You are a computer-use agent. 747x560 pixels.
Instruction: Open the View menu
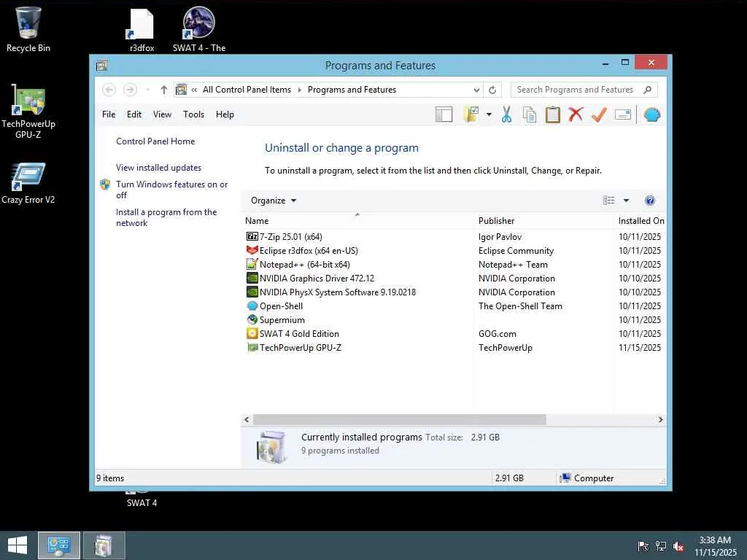tap(162, 114)
